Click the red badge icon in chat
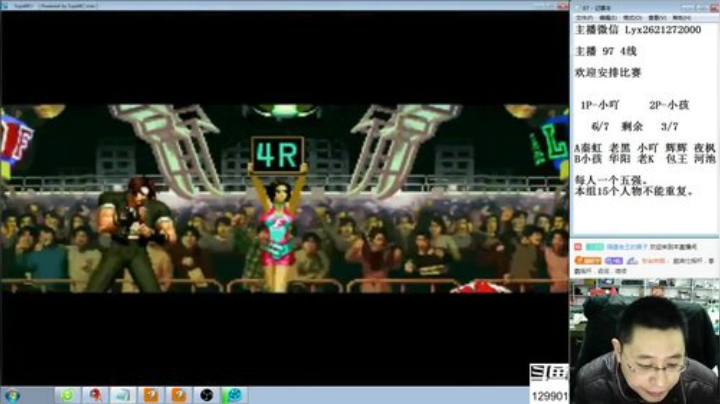Screen dimensions: 720x404 [578, 247]
